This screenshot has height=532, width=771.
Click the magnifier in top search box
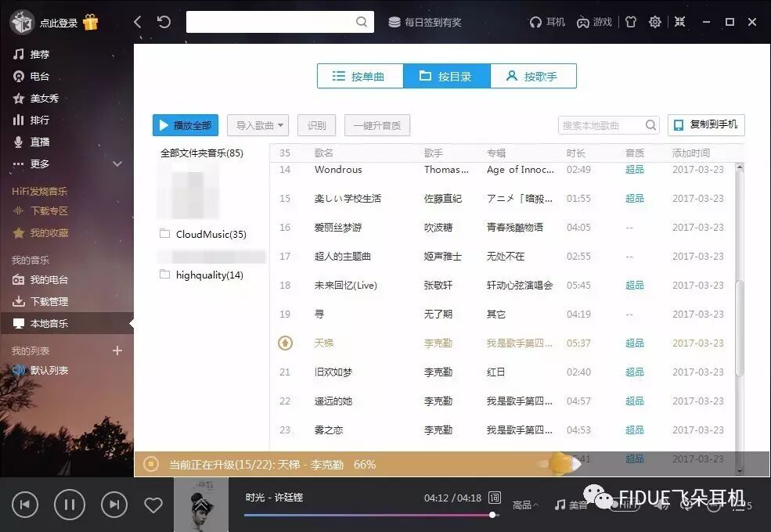pos(362,22)
